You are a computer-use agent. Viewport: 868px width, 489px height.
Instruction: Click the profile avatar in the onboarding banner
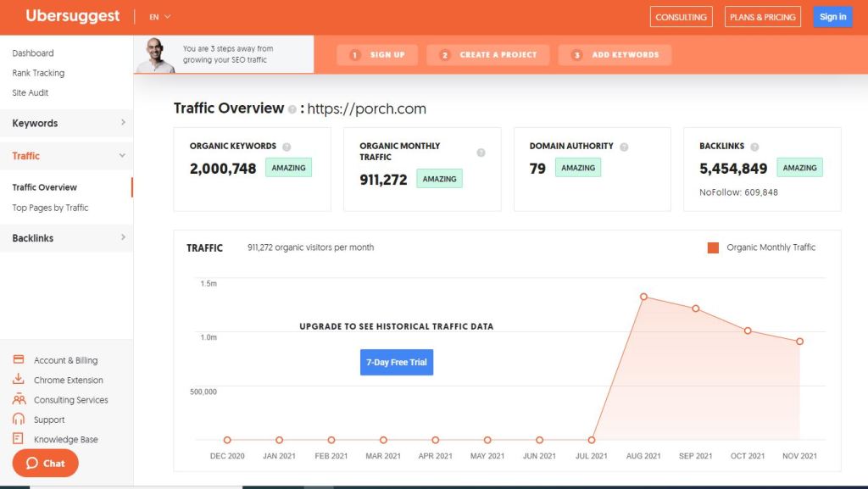[159, 53]
